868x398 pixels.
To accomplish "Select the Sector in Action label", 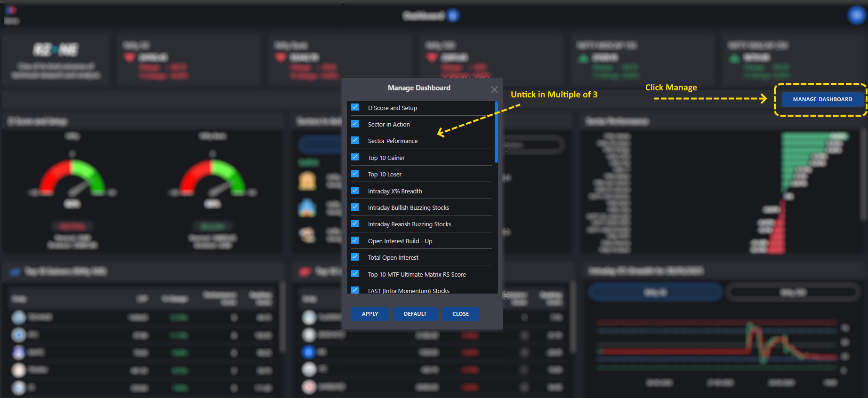I will pos(389,124).
